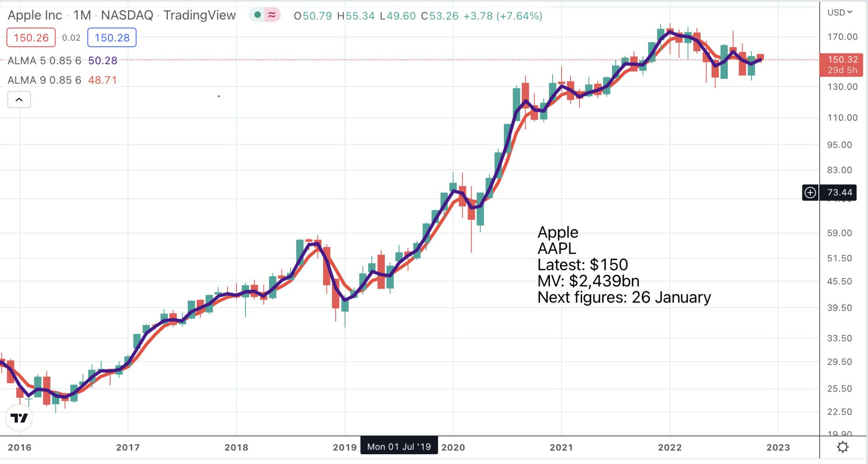Click the +3.78 (+7.64%) change value

tap(503, 16)
